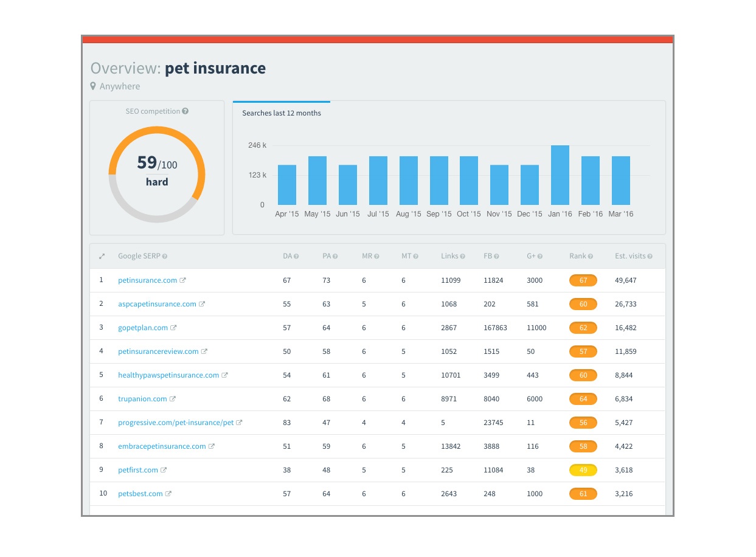Click the expand table arrows icon
Viewport: 756px width, 557px height.
[102, 257]
